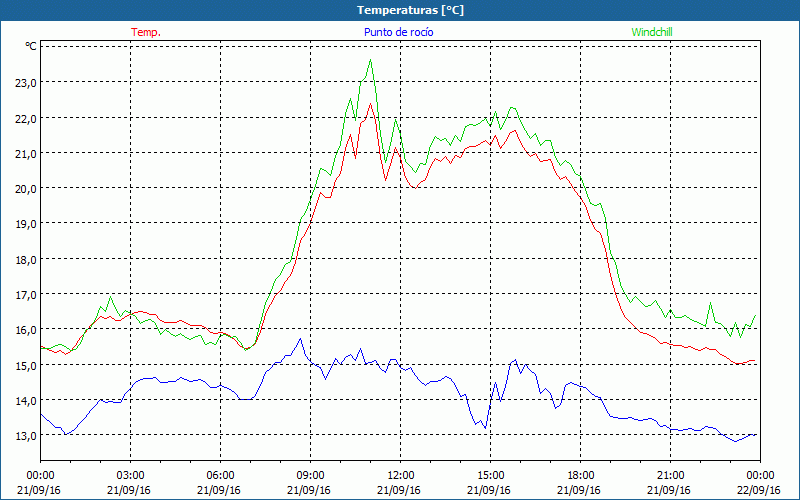The image size is (800, 500).
Task: Click the green windchill peak near 11:00
Action: pyautogui.click(x=370, y=60)
